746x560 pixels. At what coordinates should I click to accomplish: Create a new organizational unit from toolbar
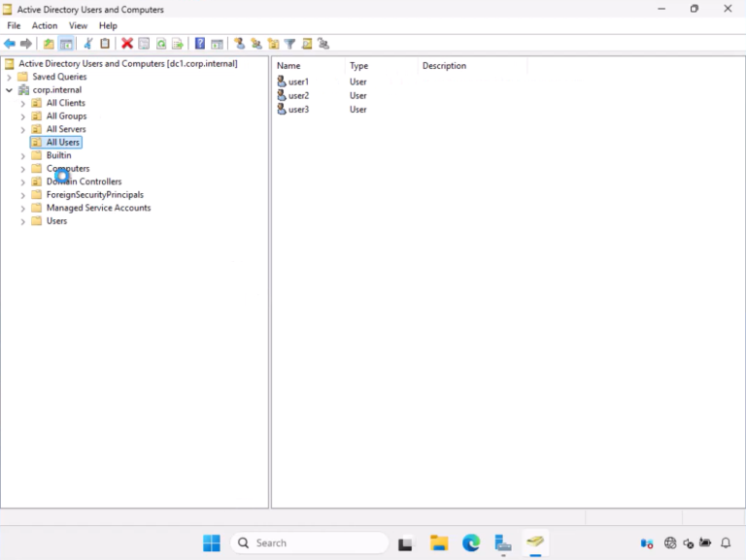(273, 44)
